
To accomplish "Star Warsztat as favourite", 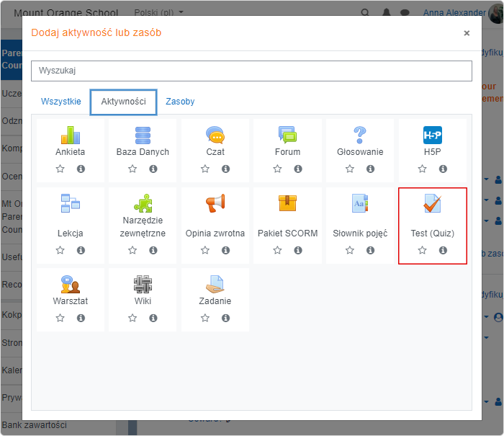I will pos(60,318).
